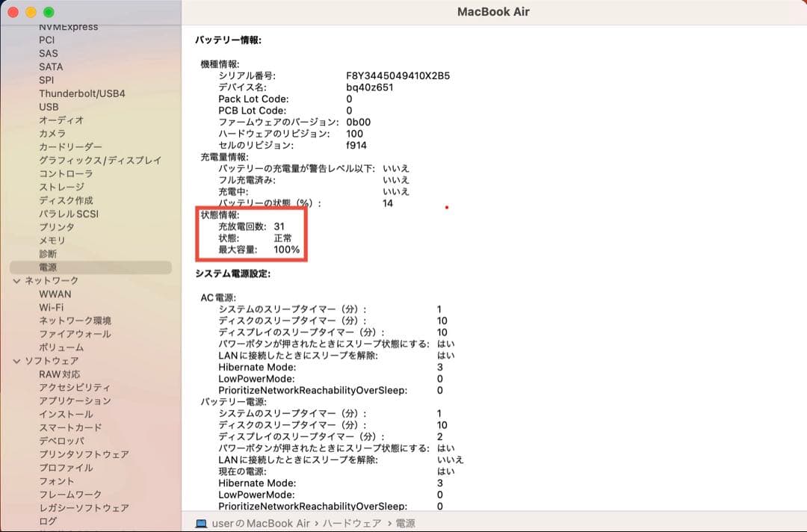
Task: Collapse the ソフトウェア section
Action: tap(16, 360)
